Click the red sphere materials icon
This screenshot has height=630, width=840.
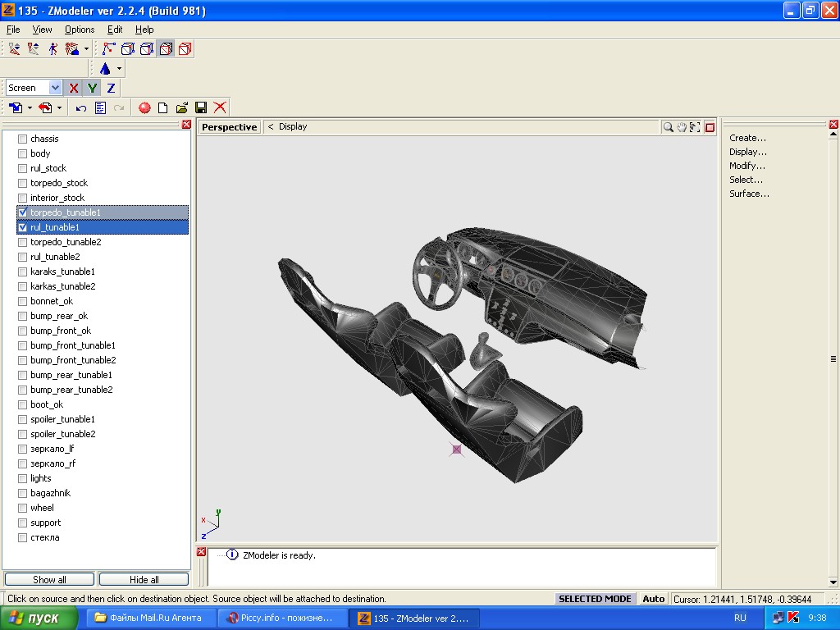coord(144,107)
